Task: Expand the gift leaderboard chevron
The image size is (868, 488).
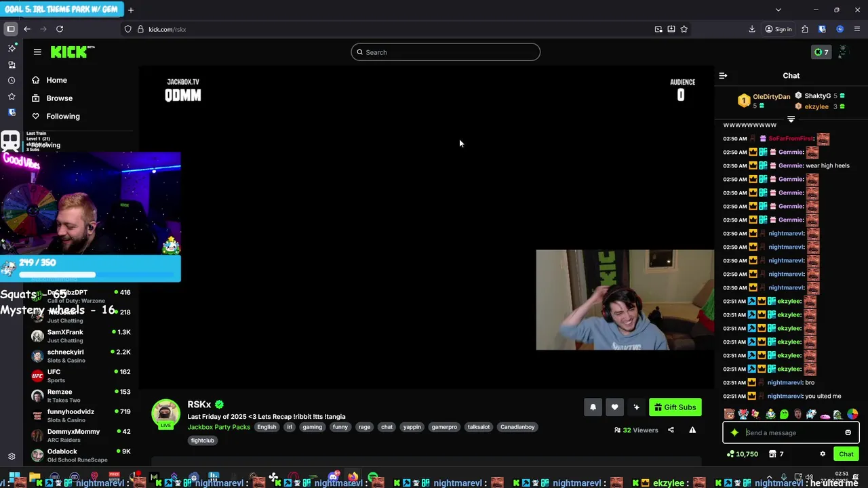Action: click(x=791, y=119)
